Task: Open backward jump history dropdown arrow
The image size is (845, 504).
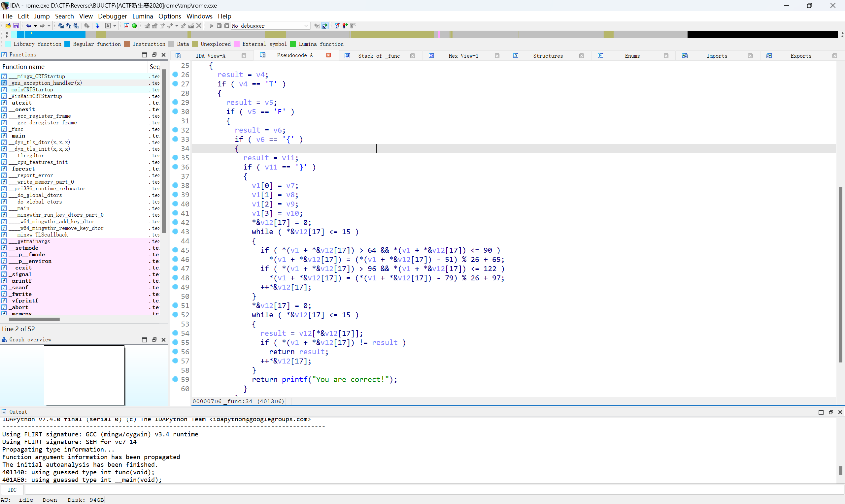Action: (35, 26)
